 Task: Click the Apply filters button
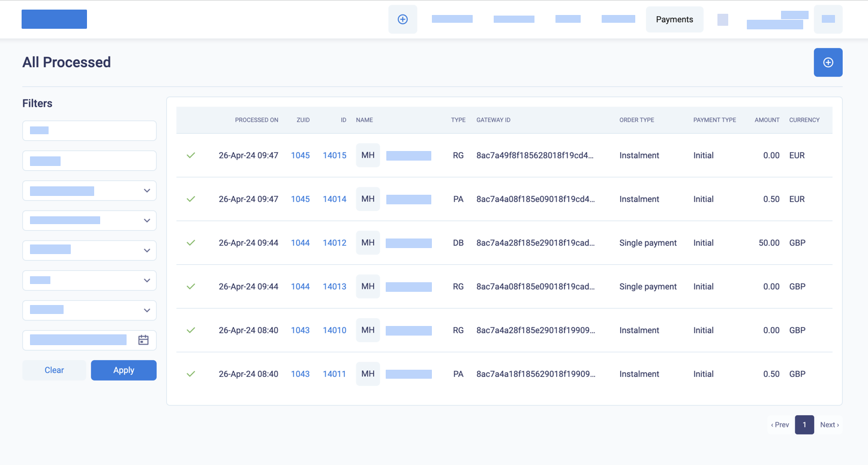point(124,370)
